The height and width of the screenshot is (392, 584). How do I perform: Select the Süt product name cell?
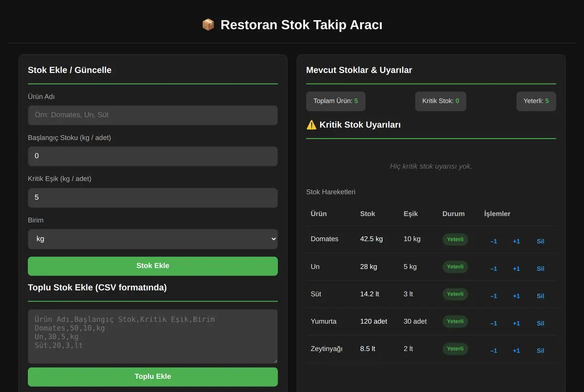click(316, 294)
